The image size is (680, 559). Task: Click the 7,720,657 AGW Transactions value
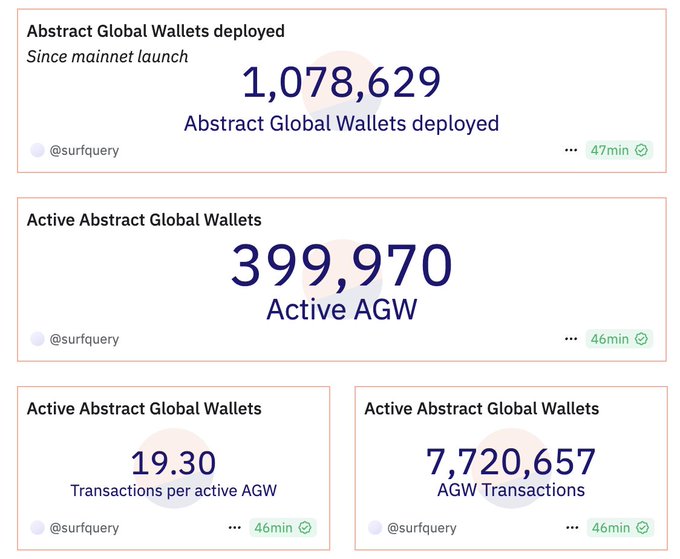tap(510, 462)
